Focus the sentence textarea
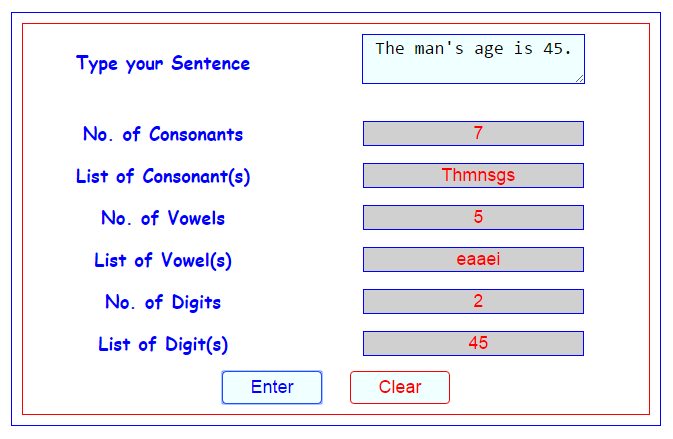 point(473,59)
